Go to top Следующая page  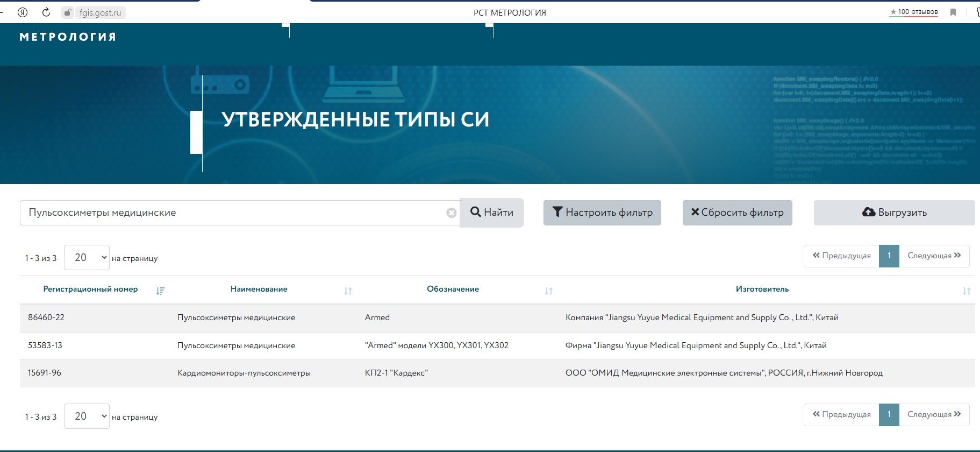click(934, 256)
